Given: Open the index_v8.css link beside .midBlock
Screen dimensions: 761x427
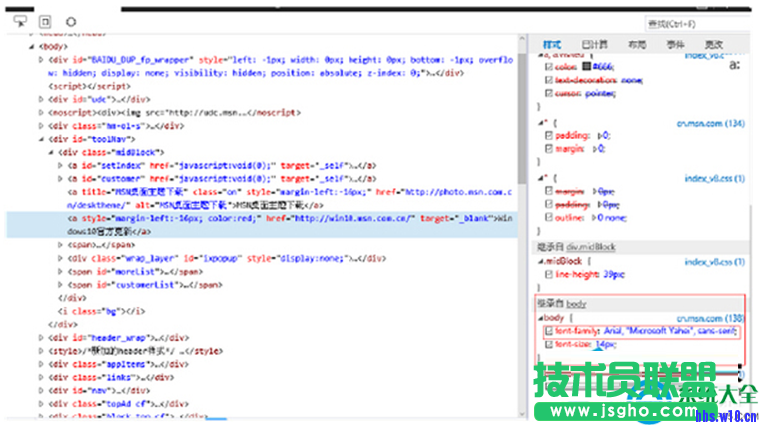Looking at the screenshot, I should tap(714, 262).
